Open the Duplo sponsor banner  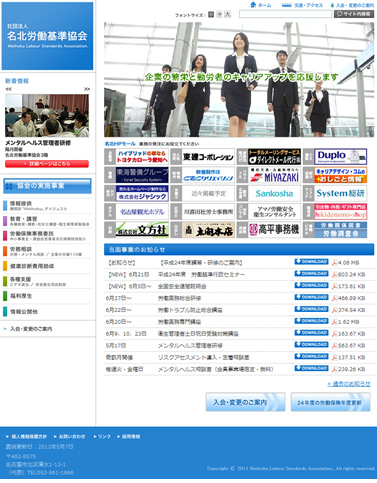point(335,157)
